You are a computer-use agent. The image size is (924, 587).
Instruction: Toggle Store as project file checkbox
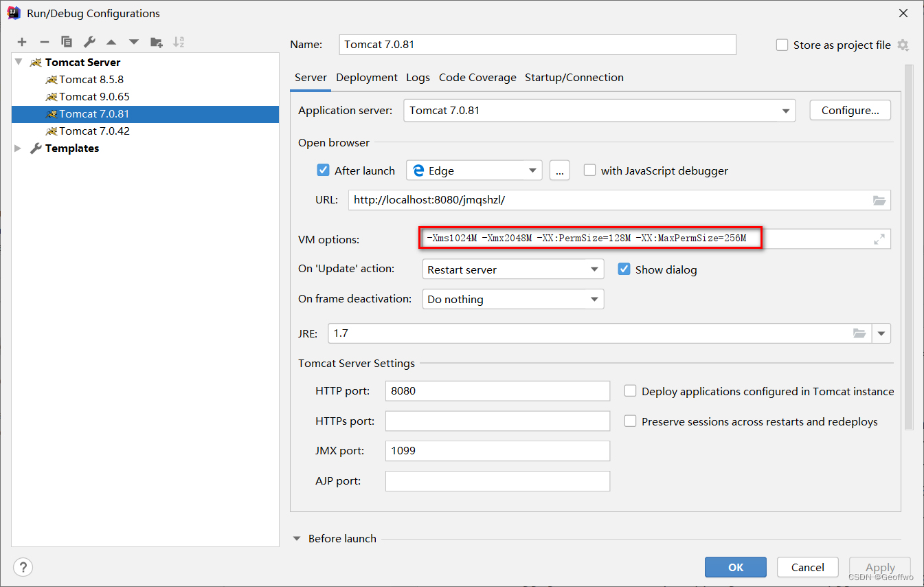tap(782, 45)
